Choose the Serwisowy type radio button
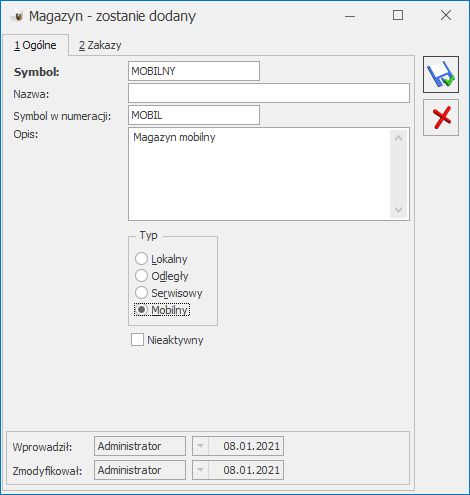 [141, 293]
